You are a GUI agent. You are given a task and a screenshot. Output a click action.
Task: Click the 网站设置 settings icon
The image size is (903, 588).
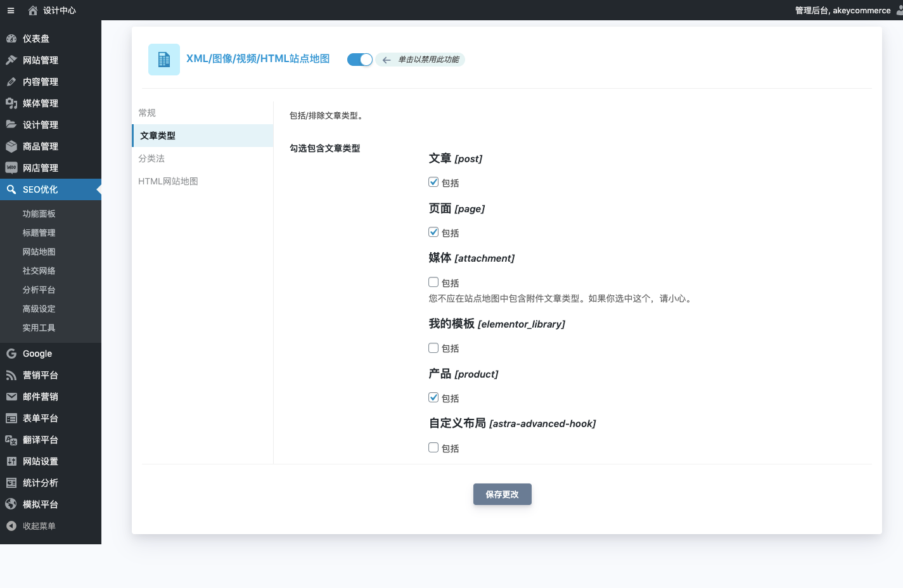(x=11, y=461)
